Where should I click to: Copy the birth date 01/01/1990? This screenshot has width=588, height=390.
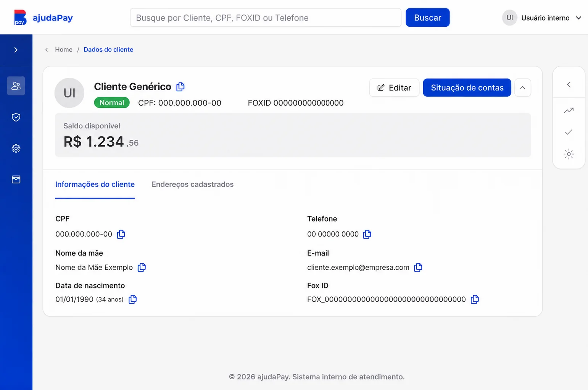[x=132, y=299]
